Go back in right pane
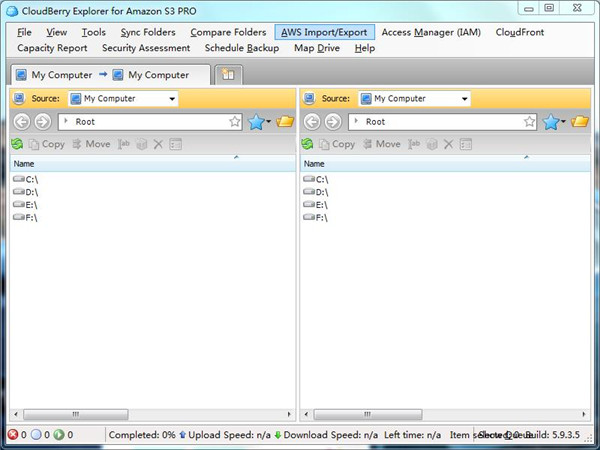 (312, 122)
